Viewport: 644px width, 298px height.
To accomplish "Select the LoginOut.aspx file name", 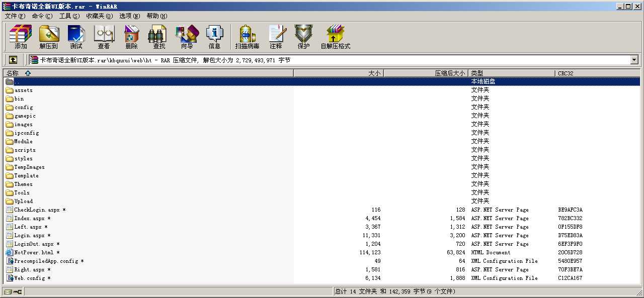I will [x=37, y=244].
